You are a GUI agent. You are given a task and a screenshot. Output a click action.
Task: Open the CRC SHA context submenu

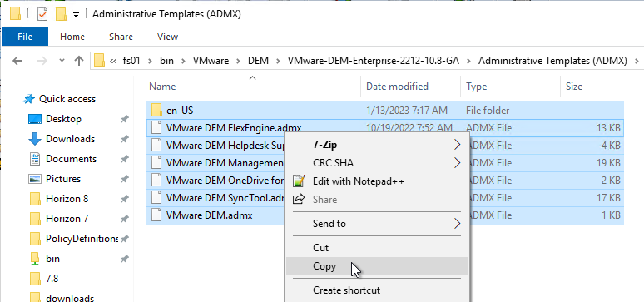click(377, 163)
